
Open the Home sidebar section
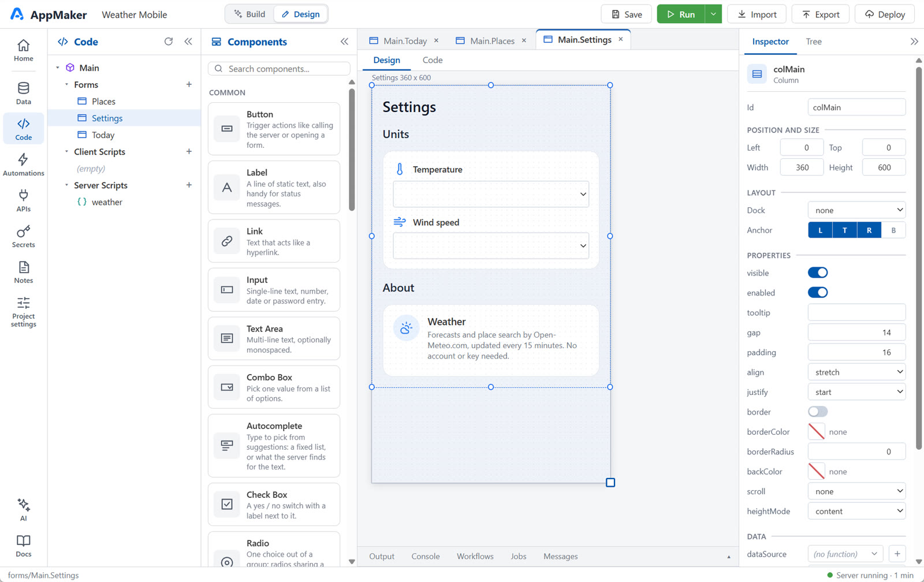click(23, 50)
